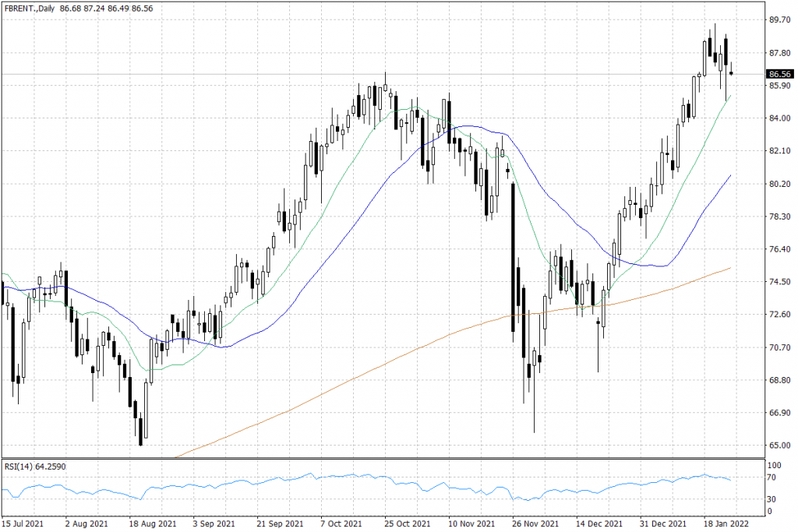
Task: Click the 15 Jul 2021 date label
Action: pos(22,524)
